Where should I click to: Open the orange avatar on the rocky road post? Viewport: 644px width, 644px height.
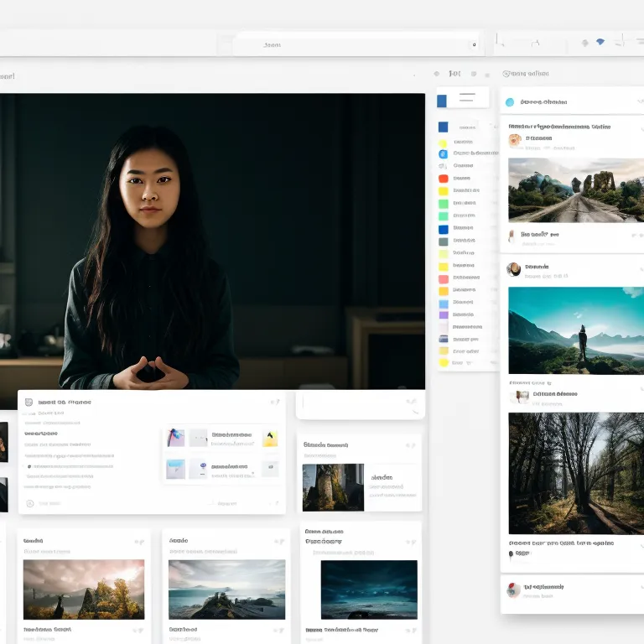(x=515, y=139)
